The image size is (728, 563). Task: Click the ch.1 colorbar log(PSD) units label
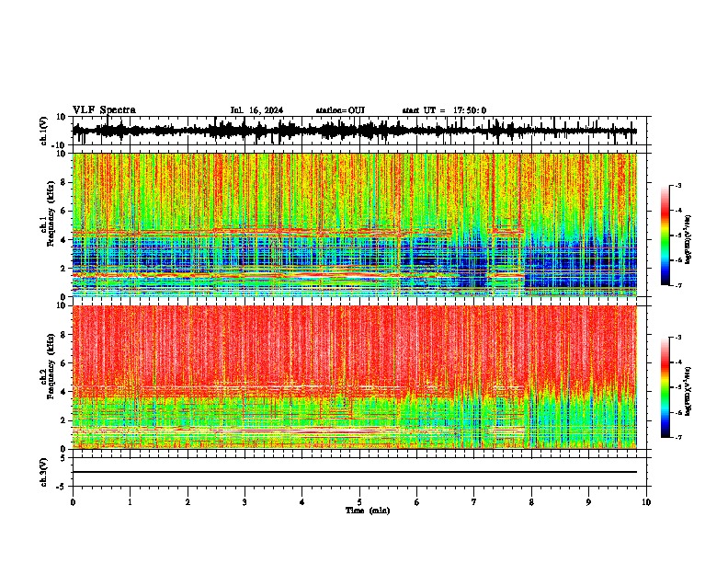point(688,239)
